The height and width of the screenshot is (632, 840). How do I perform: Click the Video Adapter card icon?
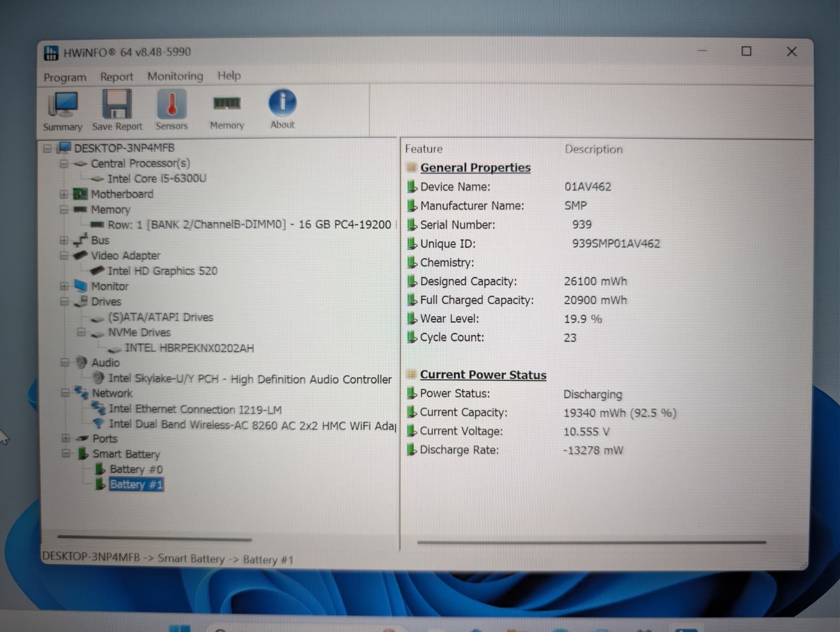[x=80, y=256]
